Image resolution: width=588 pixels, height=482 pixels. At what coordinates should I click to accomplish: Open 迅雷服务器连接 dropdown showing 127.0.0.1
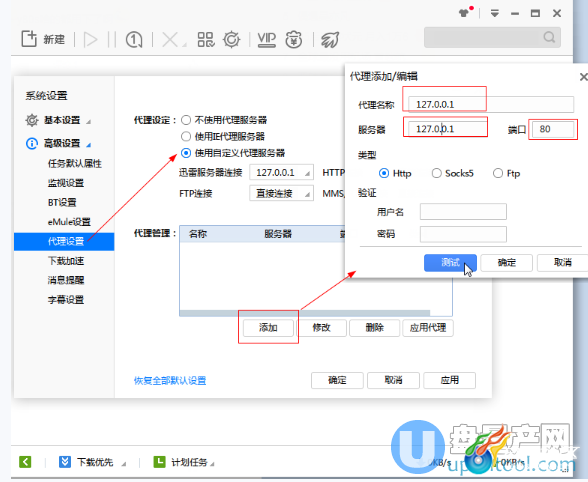(282, 173)
